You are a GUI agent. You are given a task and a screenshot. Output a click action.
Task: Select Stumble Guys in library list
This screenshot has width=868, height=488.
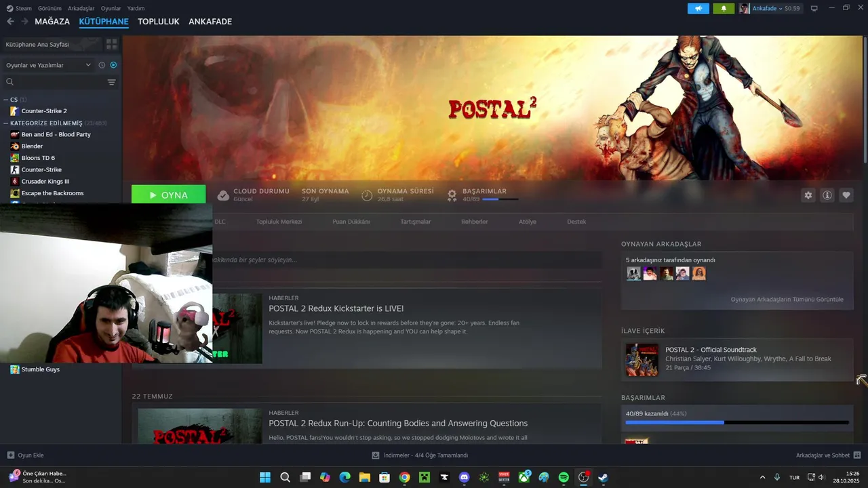pos(41,369)
